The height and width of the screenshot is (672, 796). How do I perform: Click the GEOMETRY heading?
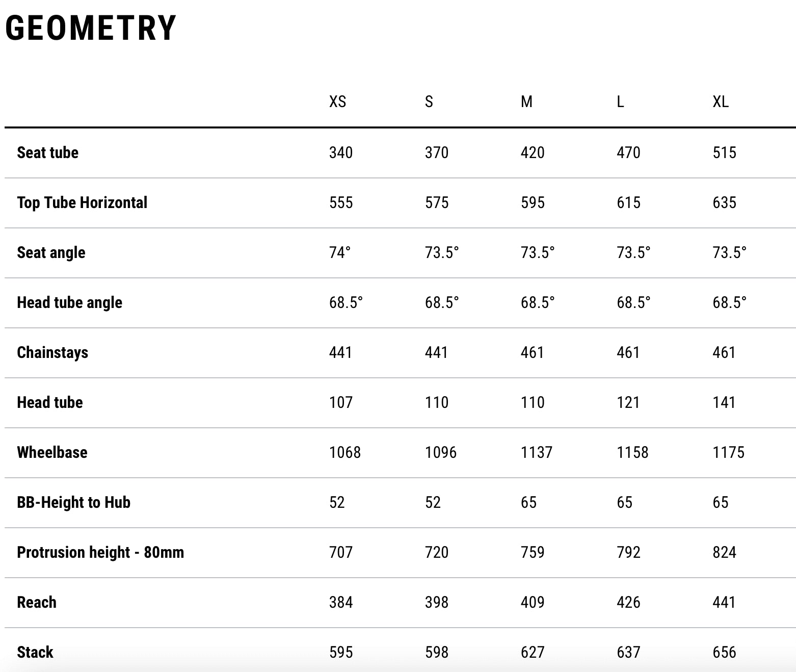(x=91, y=28)
